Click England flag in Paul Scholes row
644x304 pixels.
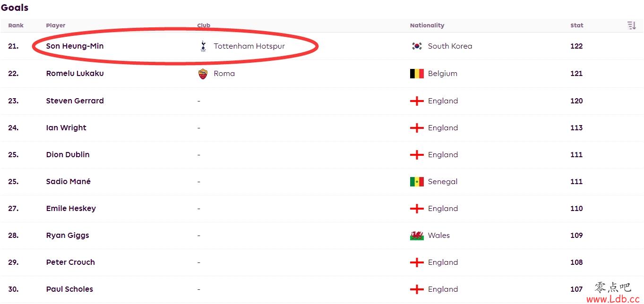pyautogui.click(x=417, y=289)
